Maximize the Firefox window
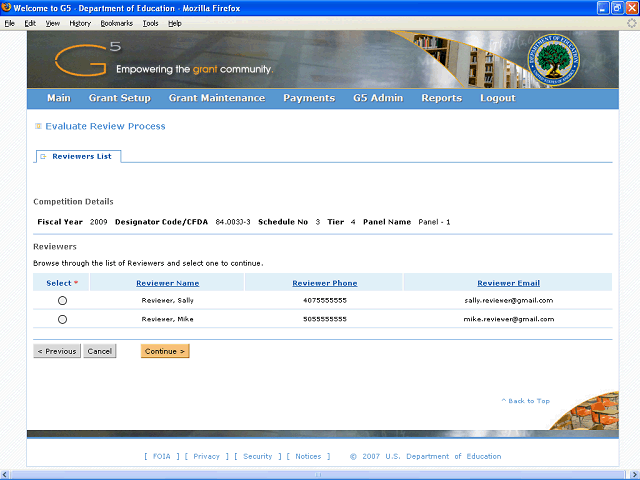The height and width of the screenshot is (480, 640). point(618,8)
